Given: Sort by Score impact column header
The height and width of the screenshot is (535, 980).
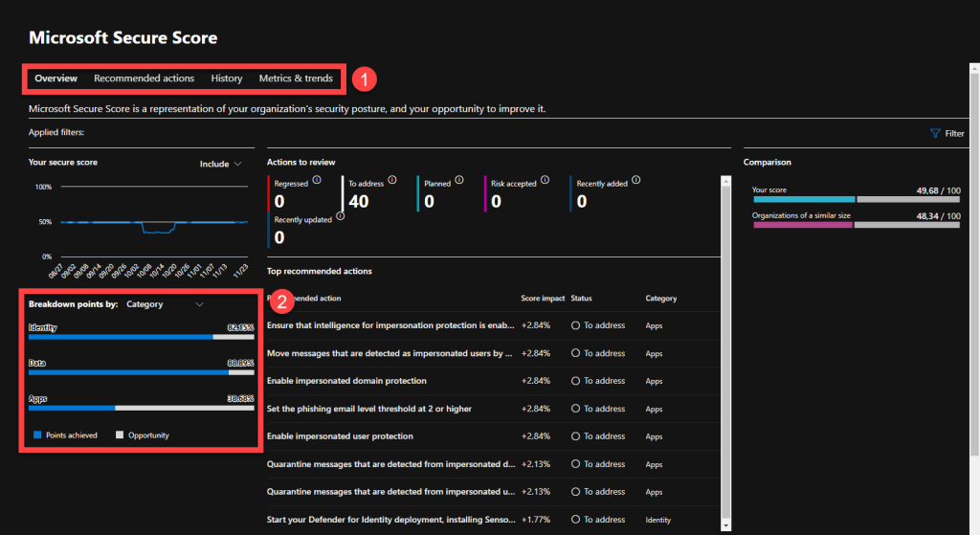Looking at the screenshot, I should (x=542, y=299).
